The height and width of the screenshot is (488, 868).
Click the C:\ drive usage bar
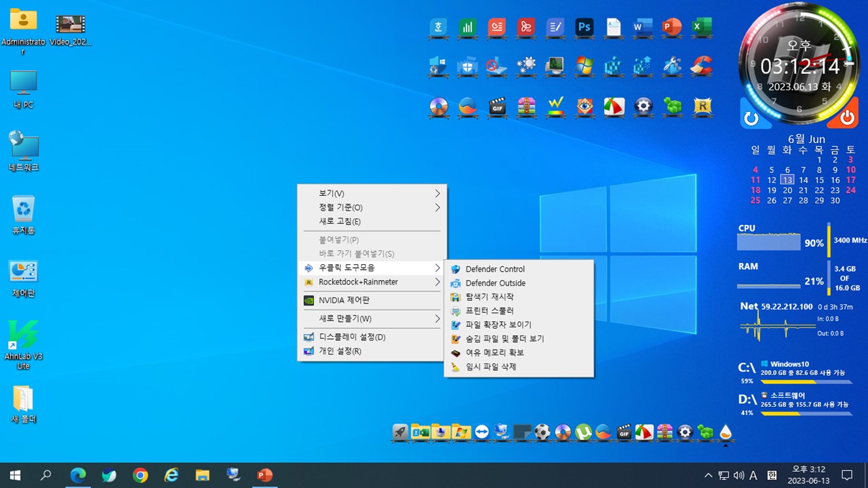coord(806,382)
